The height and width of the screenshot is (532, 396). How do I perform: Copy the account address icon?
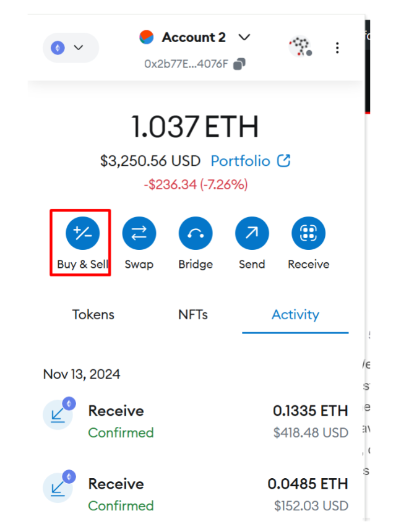click(239, 64)
